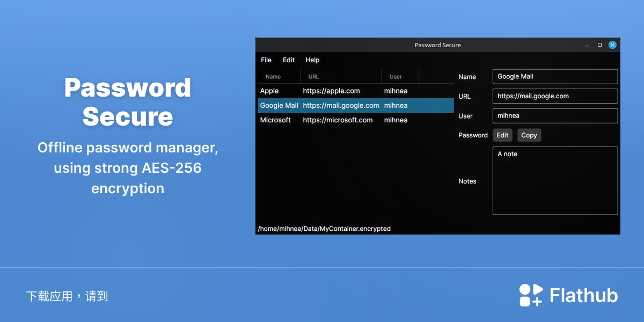
Task: Click the Edit password button
Action: coord(502,135)
